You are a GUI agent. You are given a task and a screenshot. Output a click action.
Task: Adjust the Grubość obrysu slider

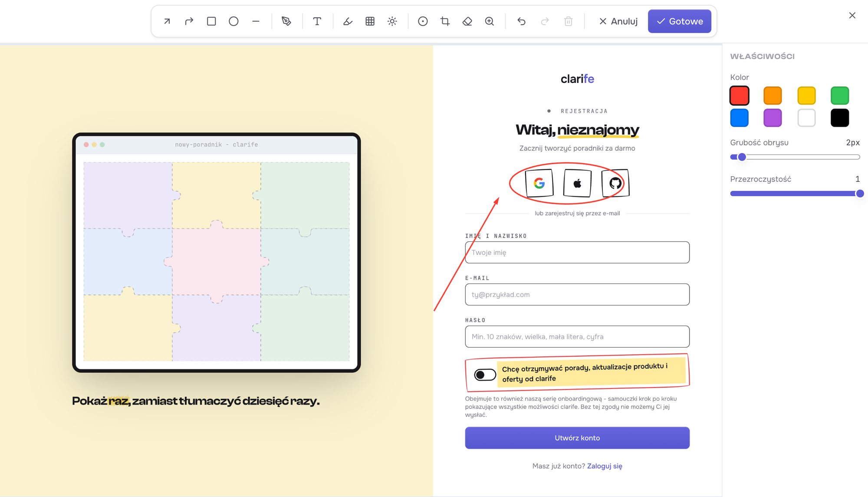795,157
